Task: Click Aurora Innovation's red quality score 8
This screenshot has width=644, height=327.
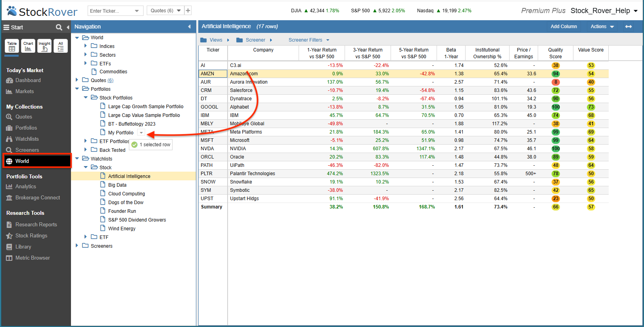Action: [x=556, y=82]
